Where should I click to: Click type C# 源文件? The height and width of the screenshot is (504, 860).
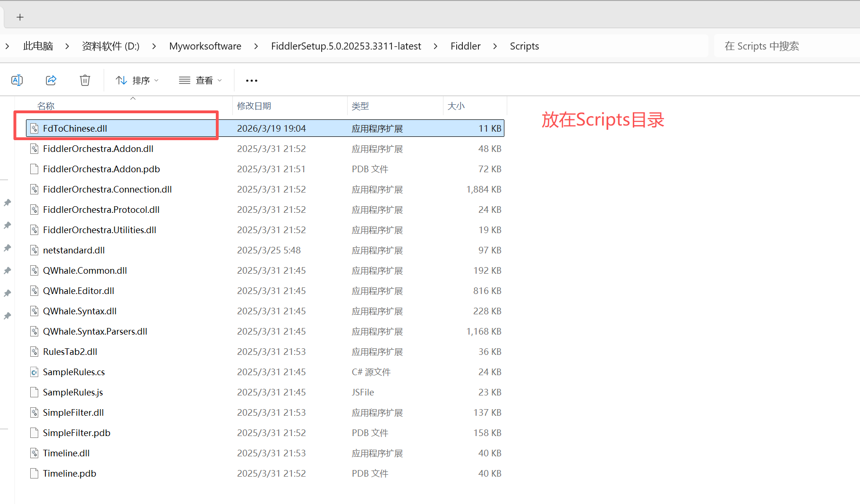tap(371, 372)
